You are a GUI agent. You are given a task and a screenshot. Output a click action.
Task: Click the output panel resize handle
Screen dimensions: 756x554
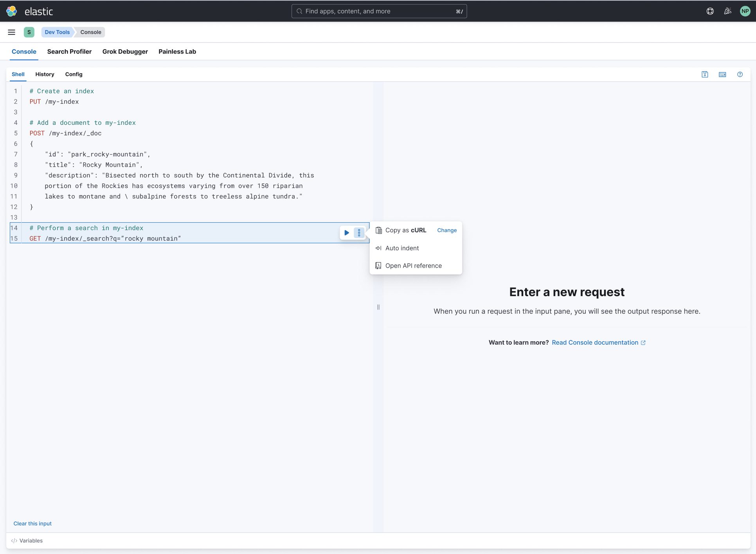point(379,307)
